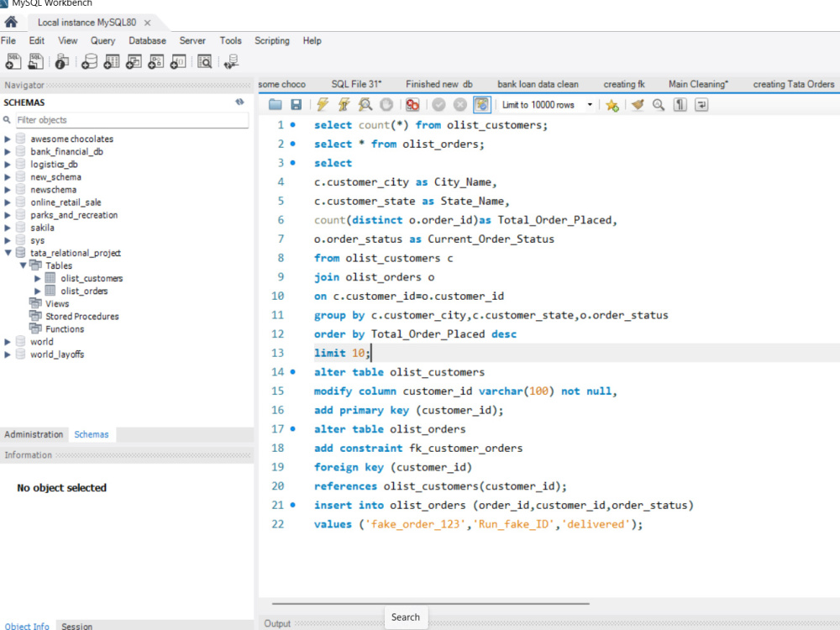Click create new view icon
Image resolution: width=840 pixels, height=630 pixels.
134,61
